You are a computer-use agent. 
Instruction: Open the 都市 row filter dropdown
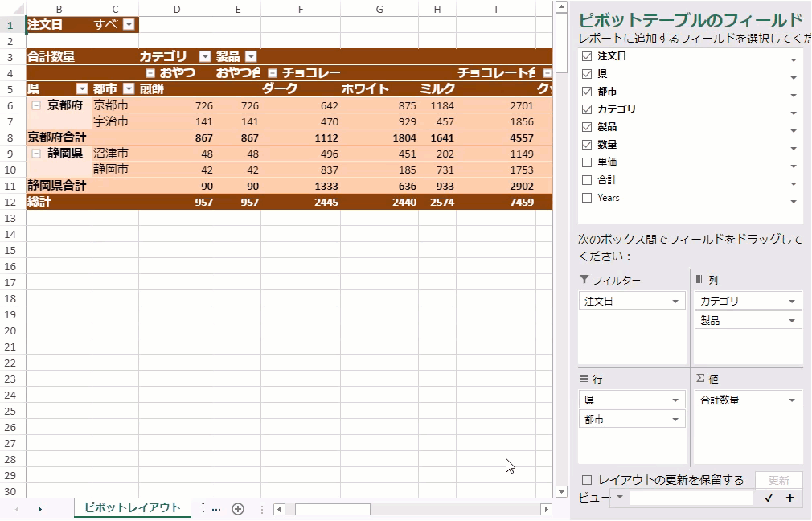[129, 88]
